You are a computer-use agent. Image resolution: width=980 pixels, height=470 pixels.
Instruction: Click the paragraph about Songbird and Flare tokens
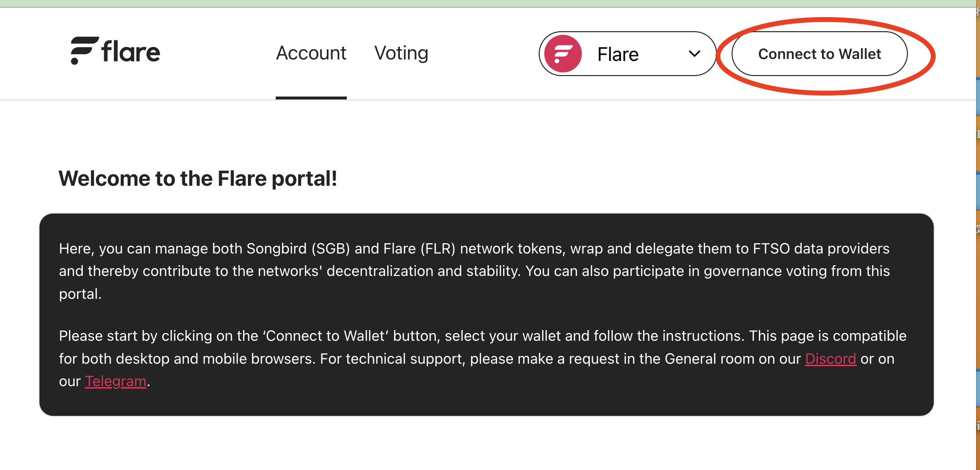pyautogui.click(x=474, y=271)
